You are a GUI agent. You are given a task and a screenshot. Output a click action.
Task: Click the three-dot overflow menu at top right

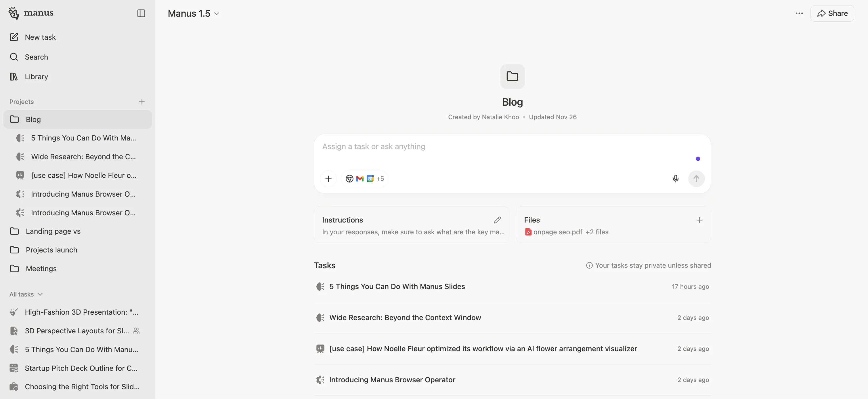[x=799, y=13]
